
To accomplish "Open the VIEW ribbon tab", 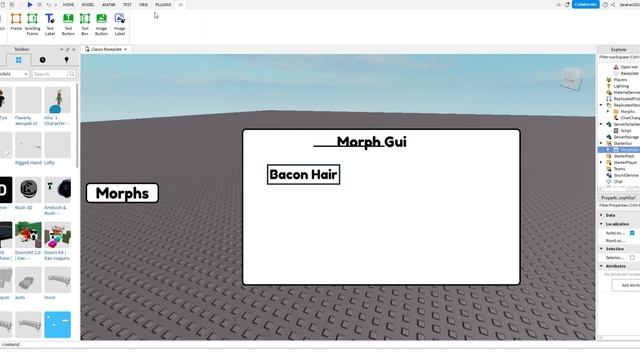I will click(143, 4).
